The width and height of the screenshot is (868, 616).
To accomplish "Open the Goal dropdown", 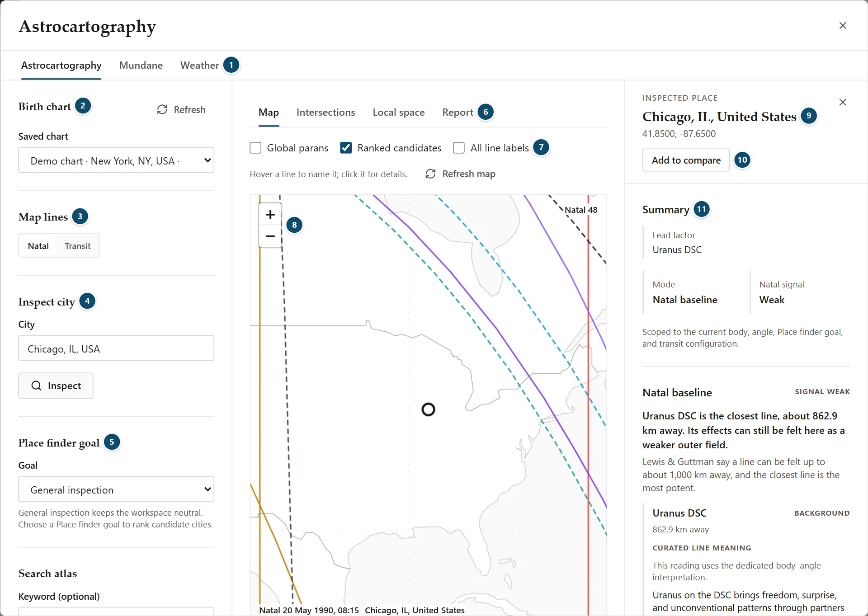I will point(116,489).
